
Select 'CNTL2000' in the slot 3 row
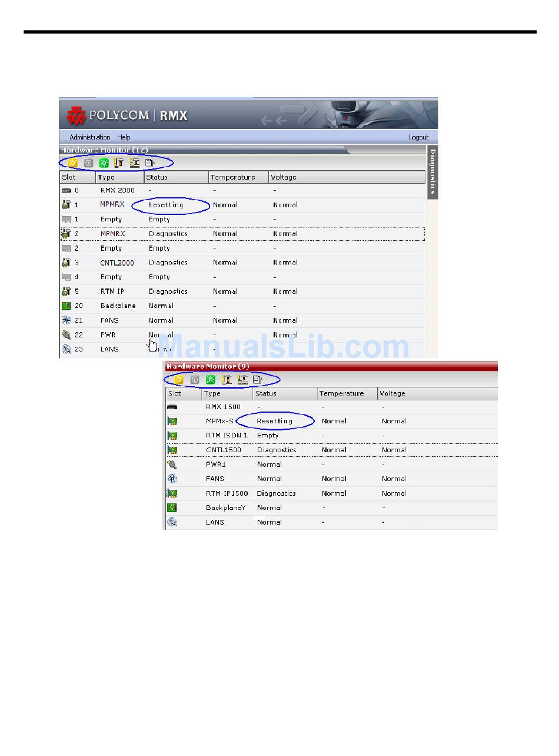click(x=117, y=263)
